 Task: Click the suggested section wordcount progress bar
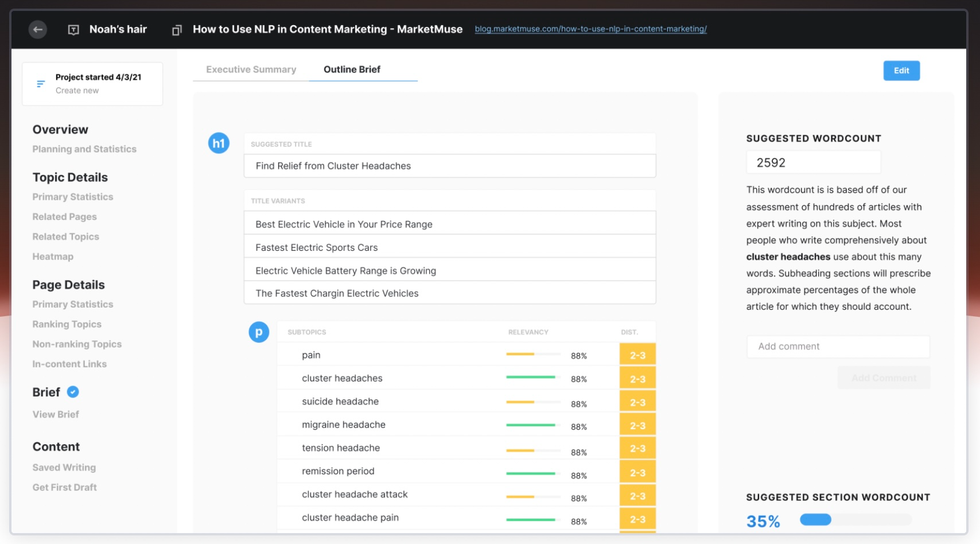click(x=855, y=520)
